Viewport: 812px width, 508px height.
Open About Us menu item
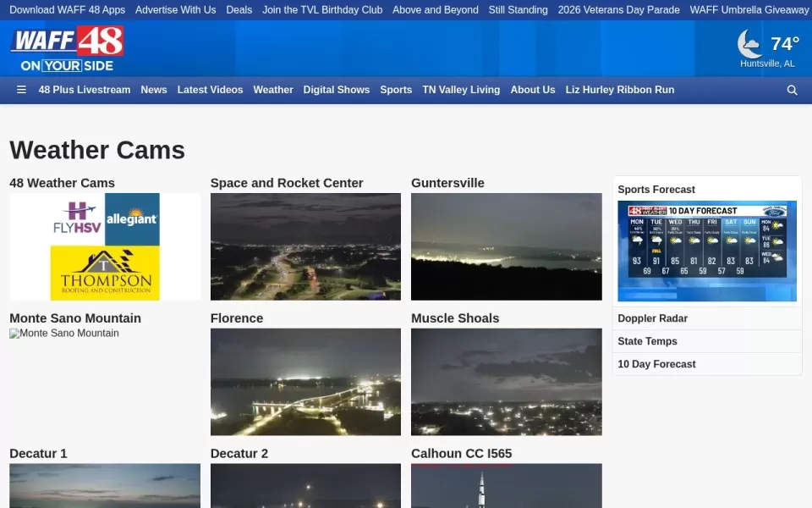(x=533, y=90)
